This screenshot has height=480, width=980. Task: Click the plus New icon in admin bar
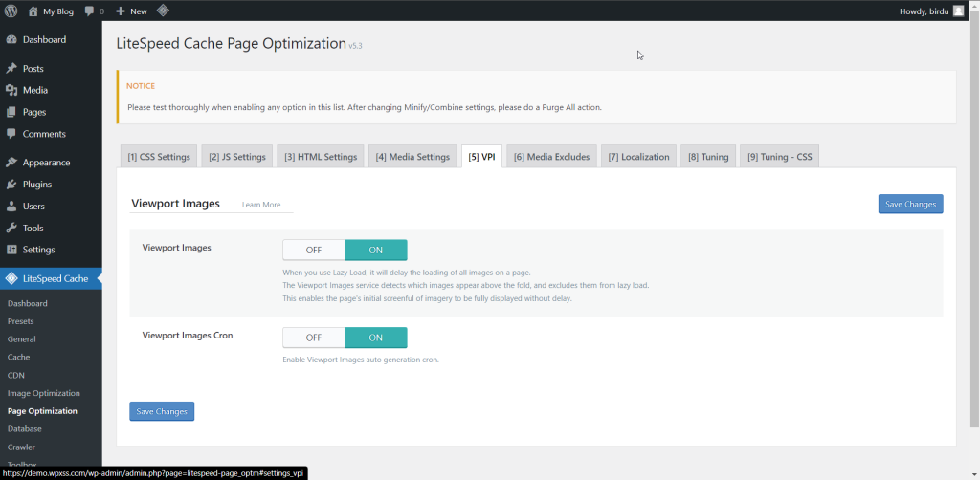(x=121, y=11)
